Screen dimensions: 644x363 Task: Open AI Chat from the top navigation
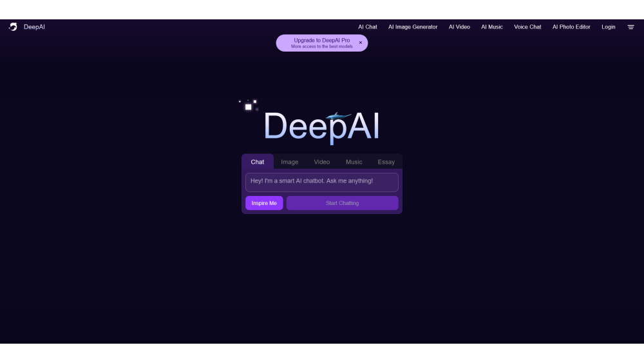[x=368, y=26]
